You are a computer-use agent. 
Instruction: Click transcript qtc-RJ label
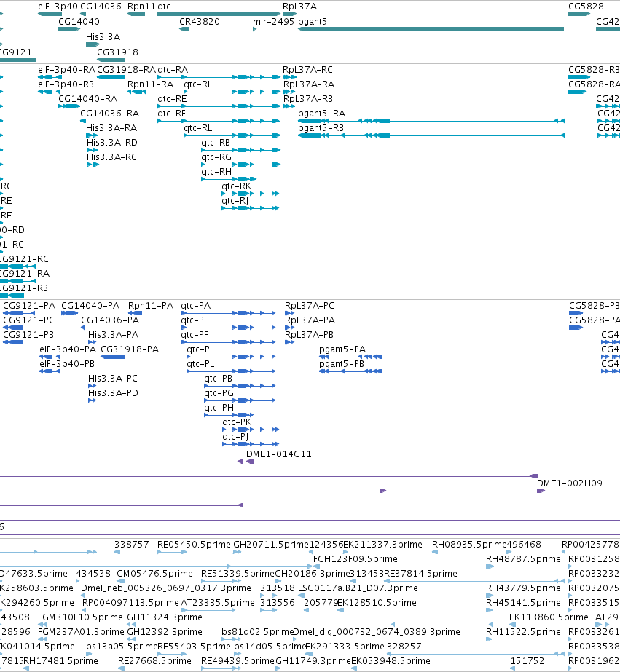click(x=235, y=201)
